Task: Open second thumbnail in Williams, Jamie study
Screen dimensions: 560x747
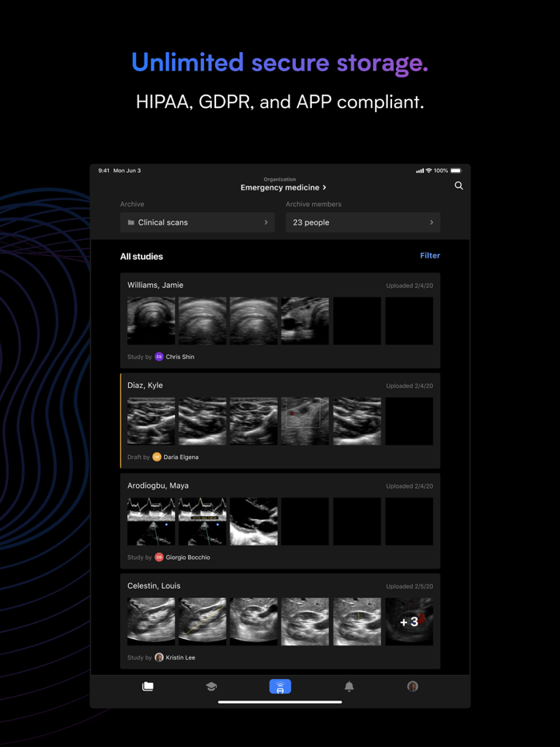Action: (202, 321)
